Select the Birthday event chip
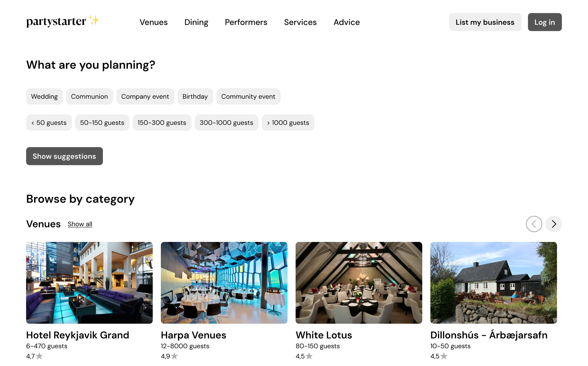The image size is (588, 366). [x=195, y=96]
